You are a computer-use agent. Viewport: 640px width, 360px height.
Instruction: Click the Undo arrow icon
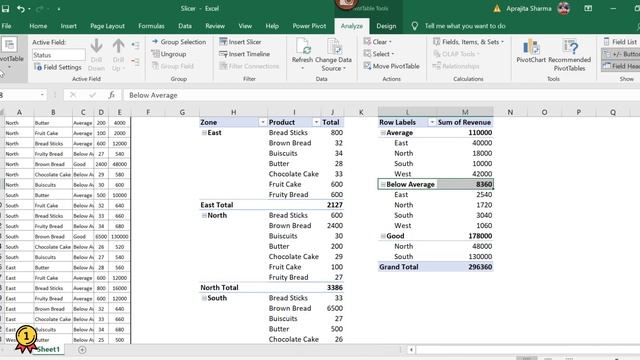(20, 9)
